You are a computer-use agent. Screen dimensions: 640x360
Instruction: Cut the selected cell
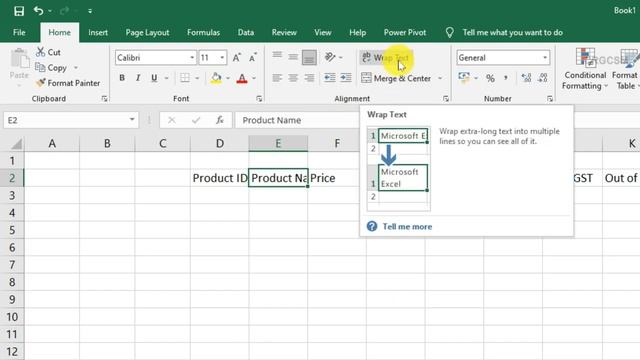49,52
